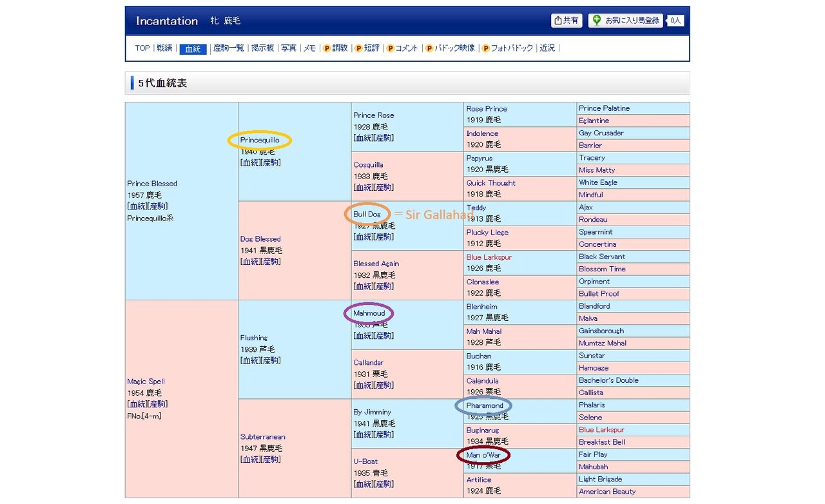The width and height of the screenshot is (825, 504).
Task: Open the Dog Blessed horse link
Action: [260, 239]
